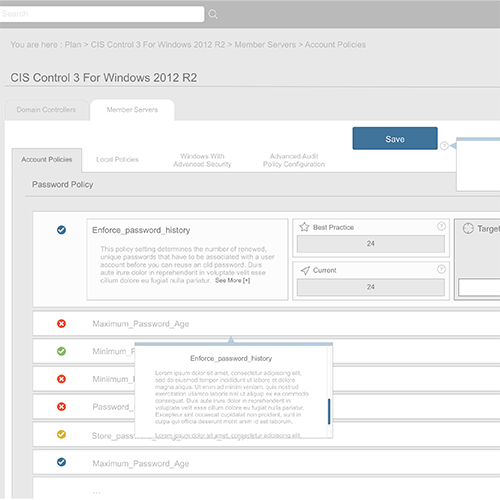Click Plan in the breadcrumb
Screen dimensions: 500x500
tap(73, 45)
